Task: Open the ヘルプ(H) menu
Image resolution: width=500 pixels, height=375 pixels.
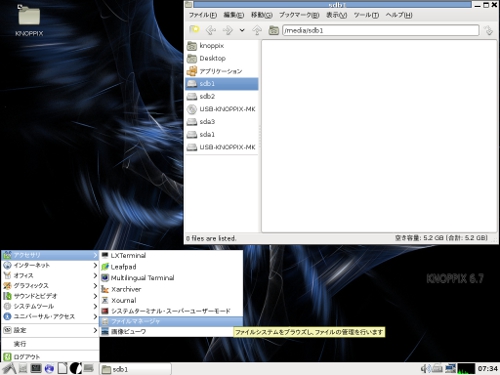Action: click(x=399, y=15)
